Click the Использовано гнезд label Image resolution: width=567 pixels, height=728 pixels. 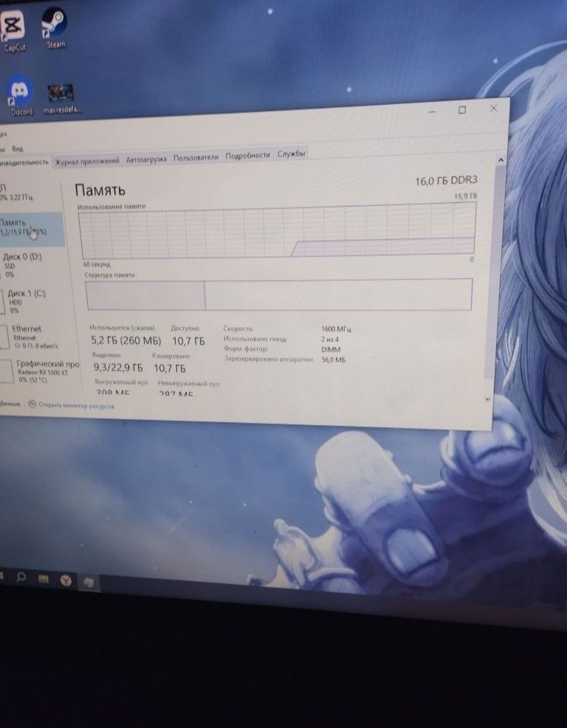point(255,339)
